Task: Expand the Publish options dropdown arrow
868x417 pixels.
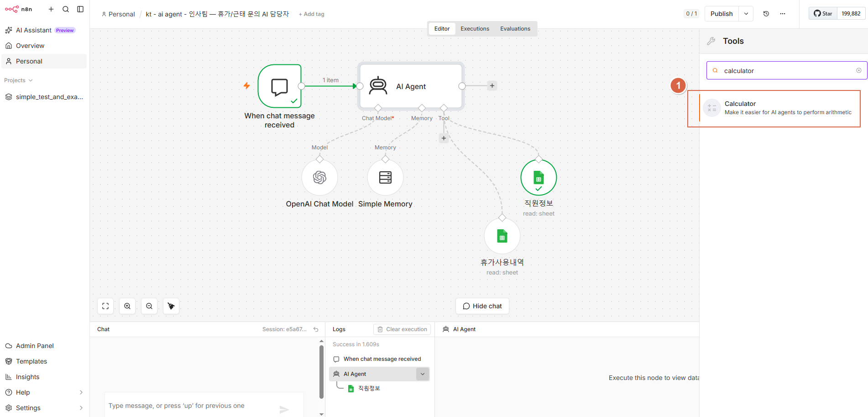Action: coord(746,14)
